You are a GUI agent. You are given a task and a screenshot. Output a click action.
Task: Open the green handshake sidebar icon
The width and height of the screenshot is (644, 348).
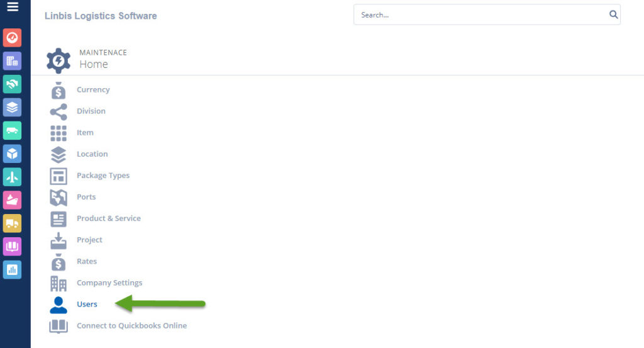(x=13, y=84)
